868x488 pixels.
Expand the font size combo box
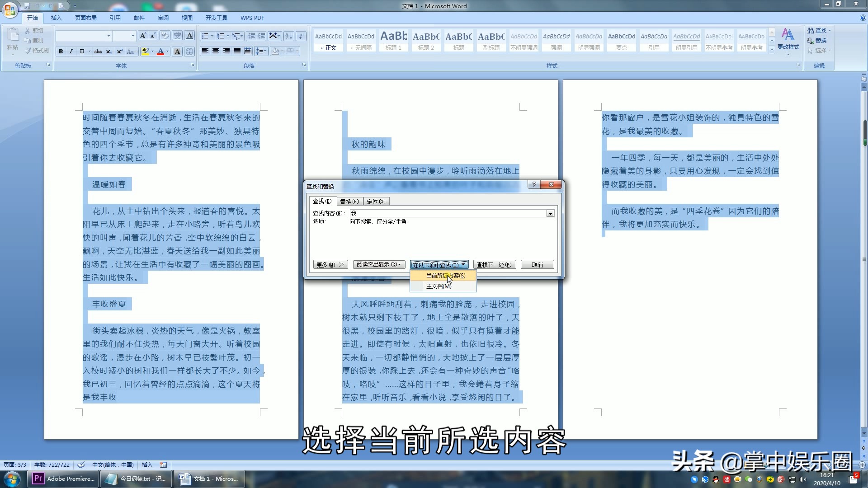[133, 36]
